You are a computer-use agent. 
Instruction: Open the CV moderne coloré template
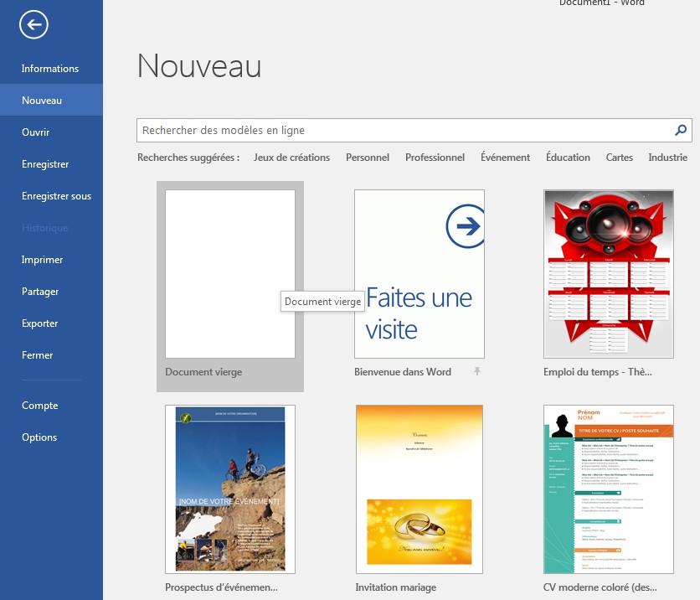[608, 489]
